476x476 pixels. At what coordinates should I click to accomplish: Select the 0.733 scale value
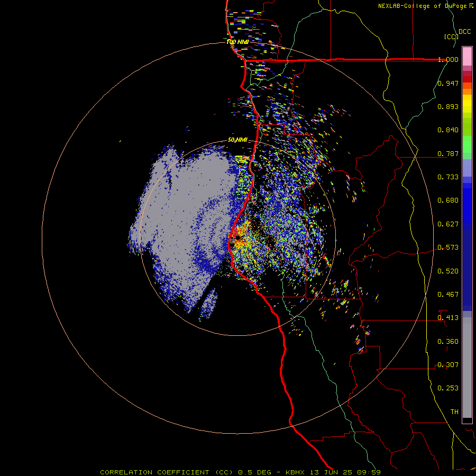448,177
